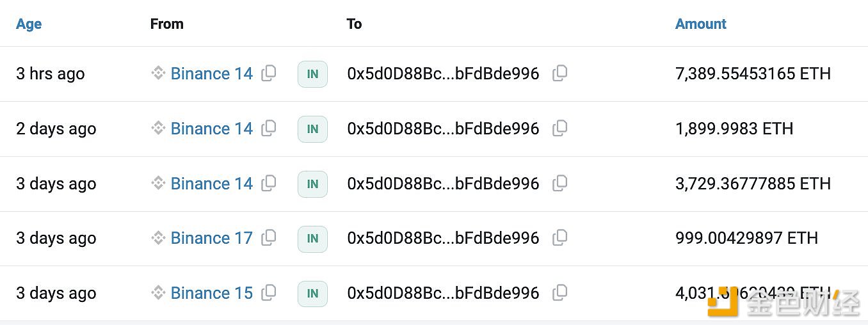Click the Binance exchange logo beside Binance 17
The image size is (868, 325).
(158, 238)
